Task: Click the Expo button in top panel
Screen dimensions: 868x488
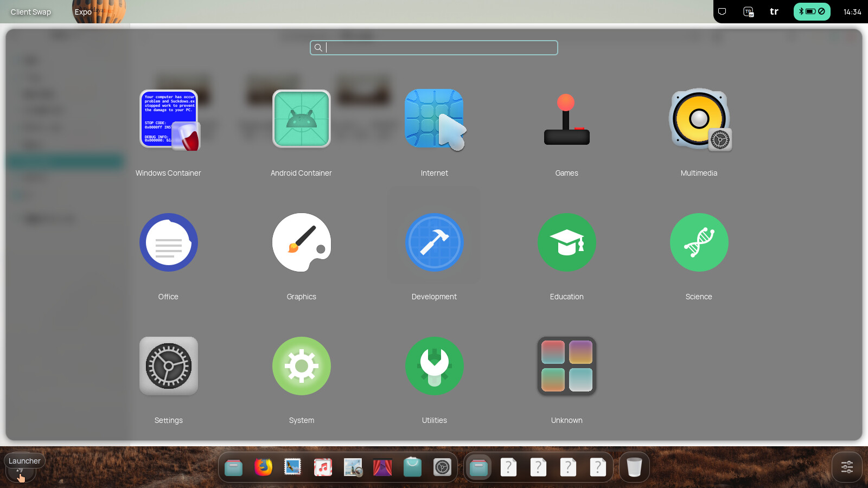Action: tap(83, 12)
